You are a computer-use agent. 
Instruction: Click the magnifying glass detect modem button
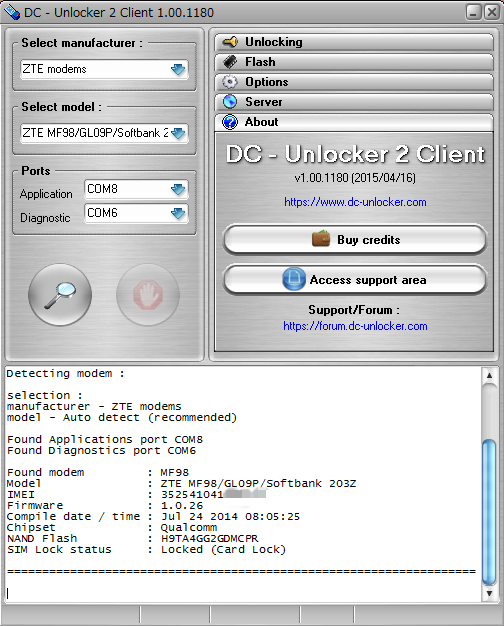(x=60, y=295)
